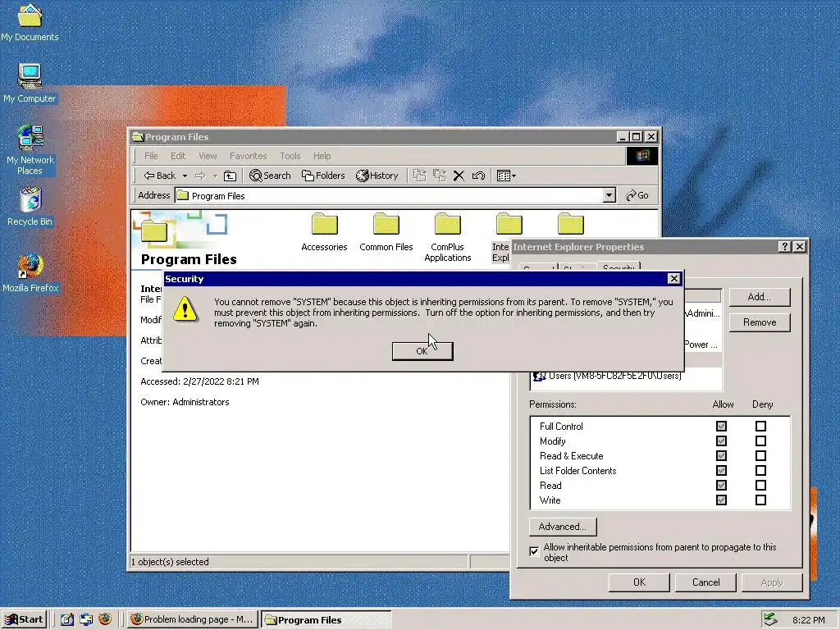Click the Windows logo throbber icon
The width and height of the screenshot is (840, 630).
coord(641,156)
